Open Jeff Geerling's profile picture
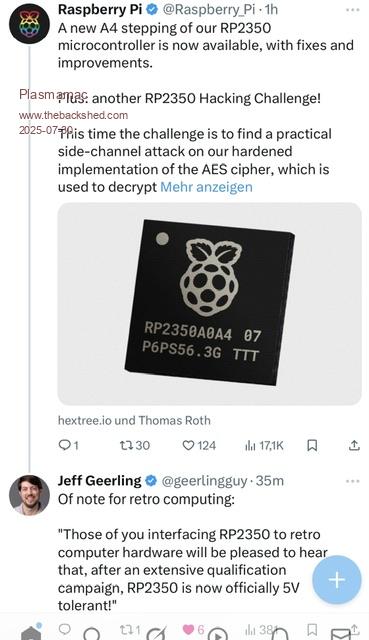This screenshot has height=640, width=369. pyautogui.click(x=29, y=495)
